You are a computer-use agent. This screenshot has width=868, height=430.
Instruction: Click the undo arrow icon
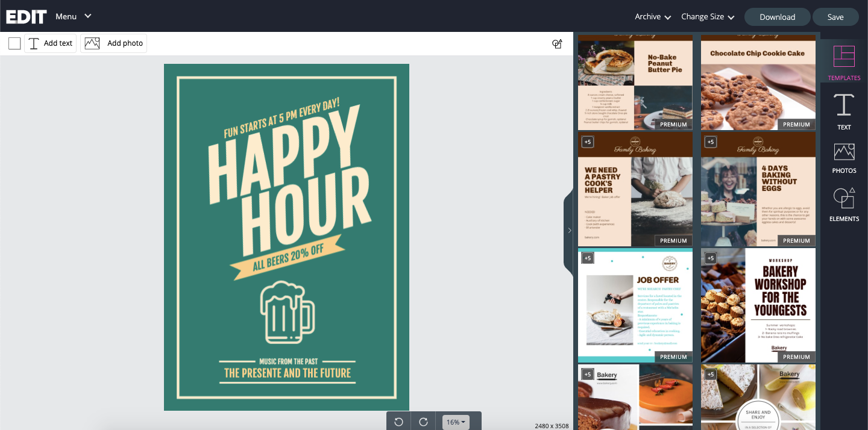point(398,422)
